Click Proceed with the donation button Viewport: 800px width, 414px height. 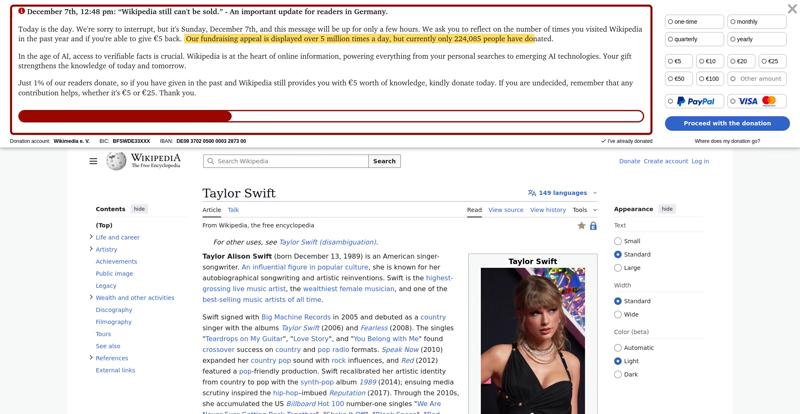[x=727, y=124]
